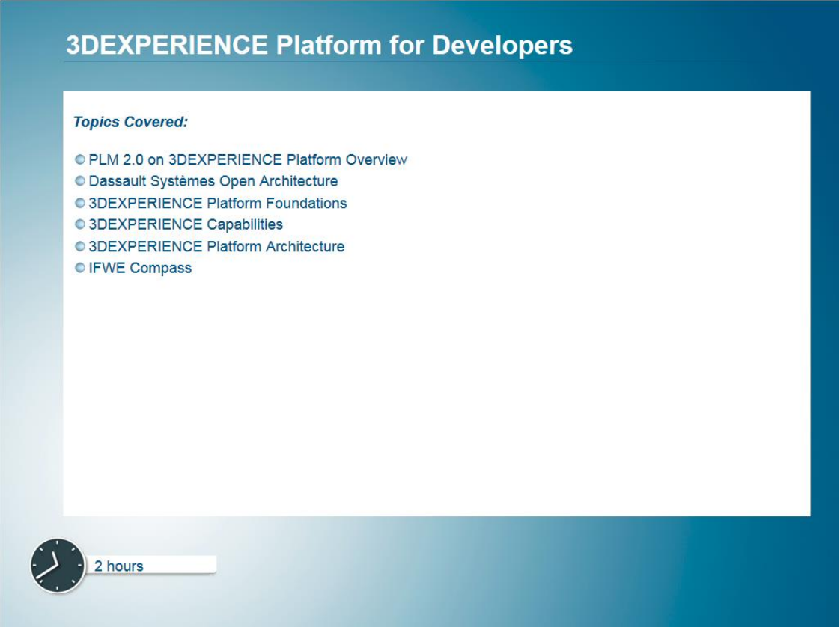Choose '3DEXPERIENCE Platform Architecture' topic
The height and width of the screenshot is (627, 840).
coord(216,246)
